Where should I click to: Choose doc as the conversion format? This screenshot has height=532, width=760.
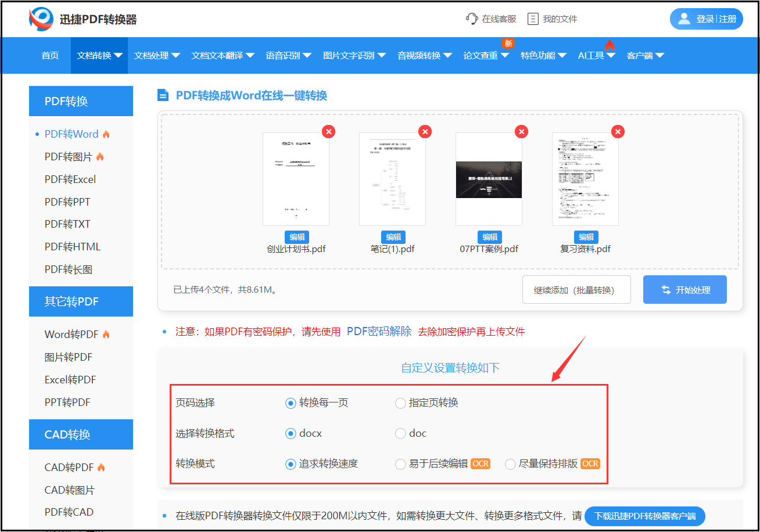pyautogui.click(x=400, y=433)
